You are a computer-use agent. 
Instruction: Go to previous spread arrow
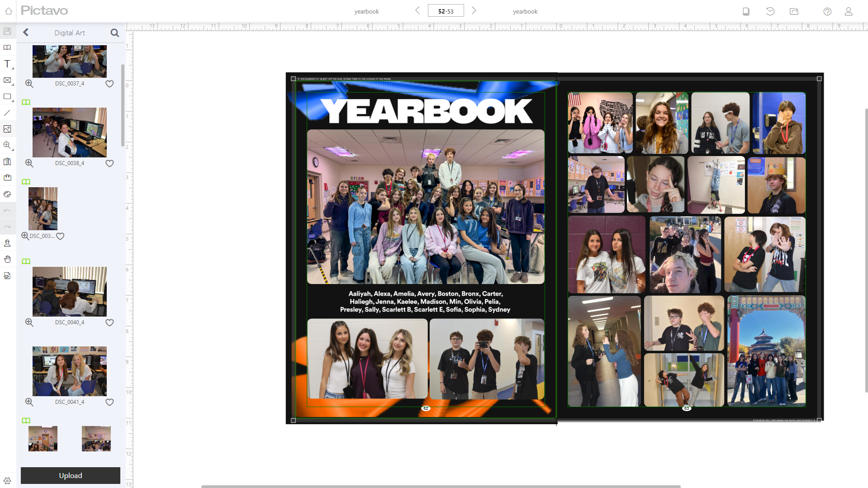coord(417,10)
